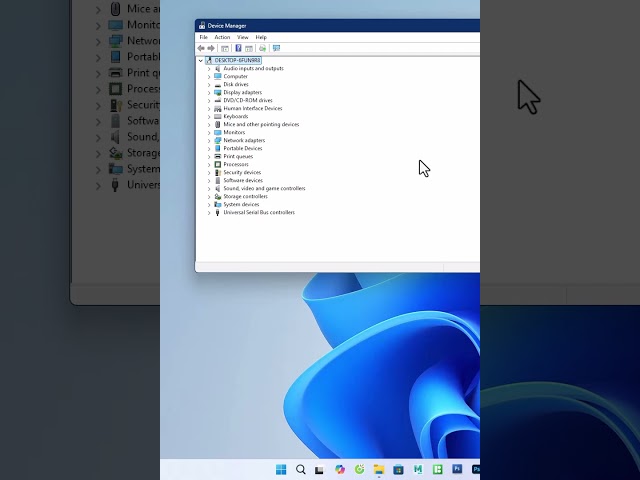The height and width of the screenshot is (480, 640).
Task: Click the Display adapters category icon
Action: click(x=218, y=92)
